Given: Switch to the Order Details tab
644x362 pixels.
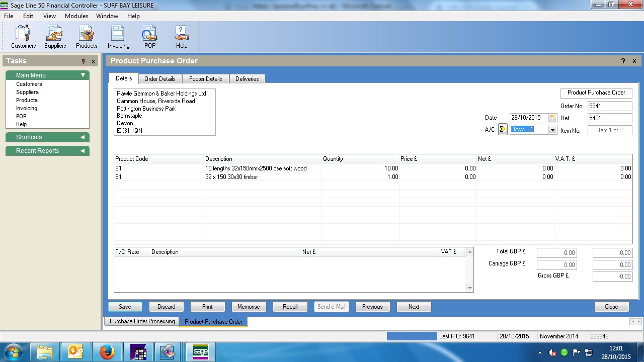Looking at the screenshot, I should click(x=159, y=79).
